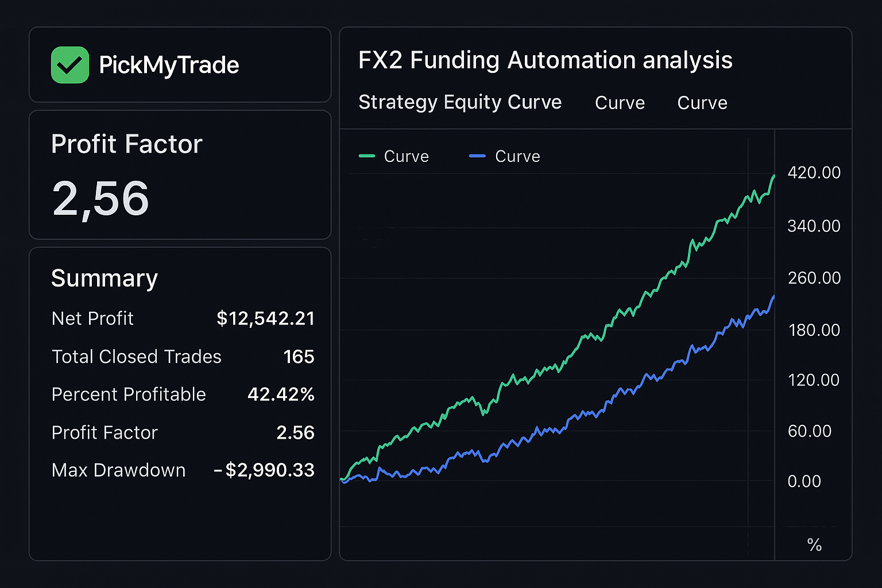
Task: Click the 0.00 axis label
Action: 804,481
